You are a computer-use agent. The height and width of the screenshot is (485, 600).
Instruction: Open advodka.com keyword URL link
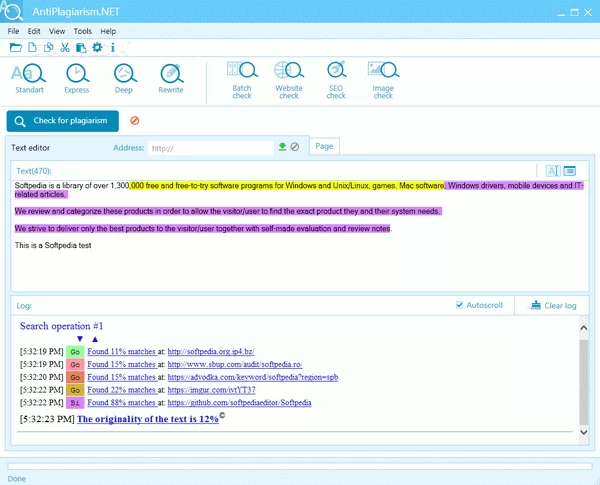tap(253, 377)
